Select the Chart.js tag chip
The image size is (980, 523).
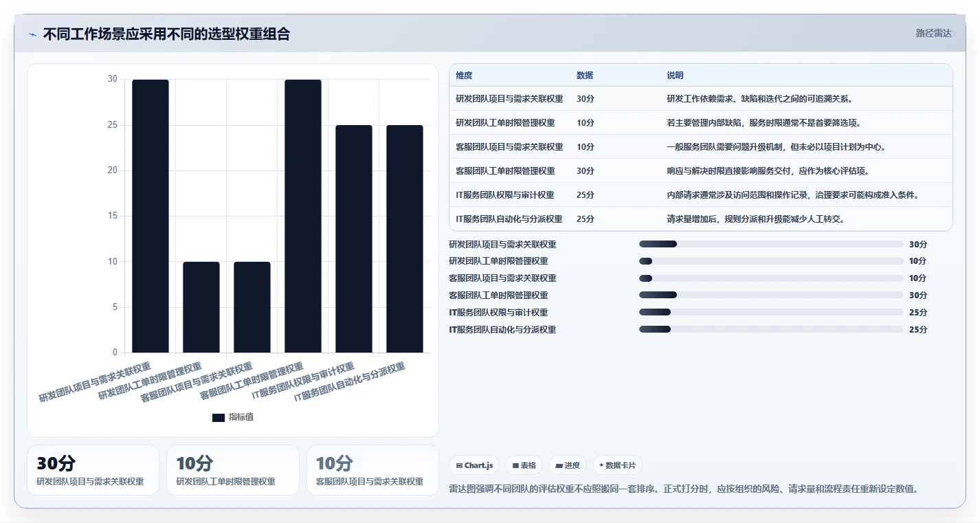pyautogui.click(x=474, y=465)
